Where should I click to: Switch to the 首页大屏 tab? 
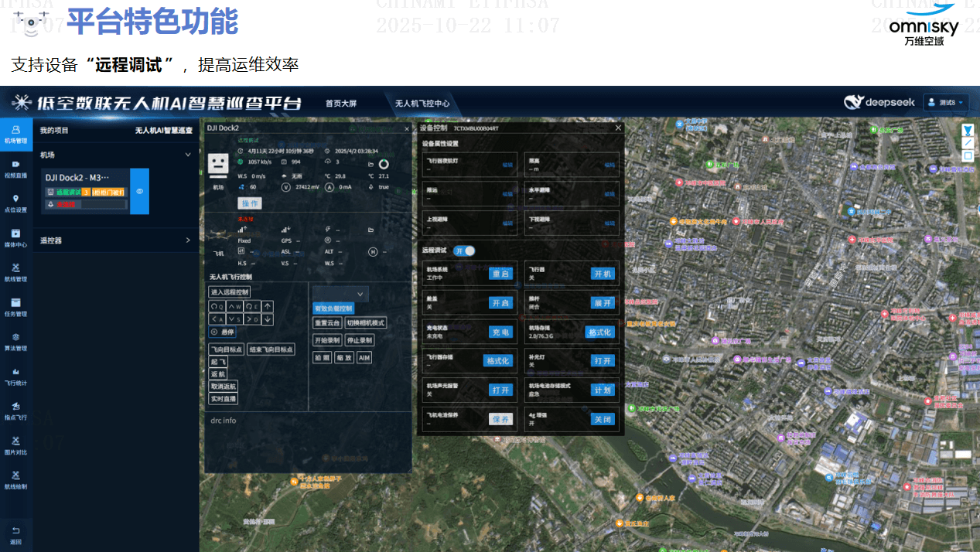pos(341,103)
